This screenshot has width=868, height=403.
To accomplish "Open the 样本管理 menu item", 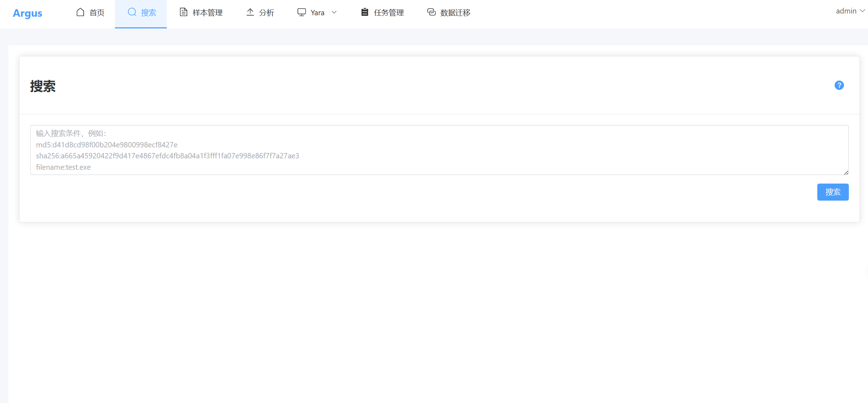I will (x=208, y=13).
